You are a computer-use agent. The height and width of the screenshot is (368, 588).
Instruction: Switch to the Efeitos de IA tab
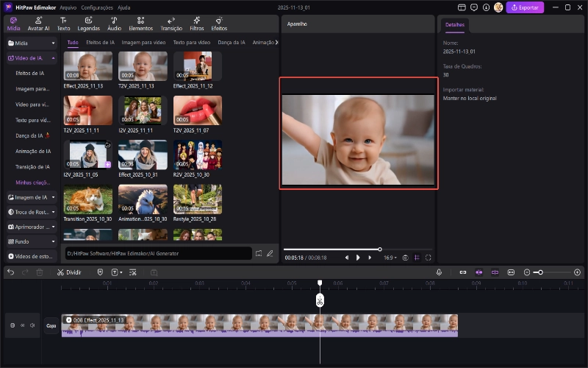click(100, 43)
